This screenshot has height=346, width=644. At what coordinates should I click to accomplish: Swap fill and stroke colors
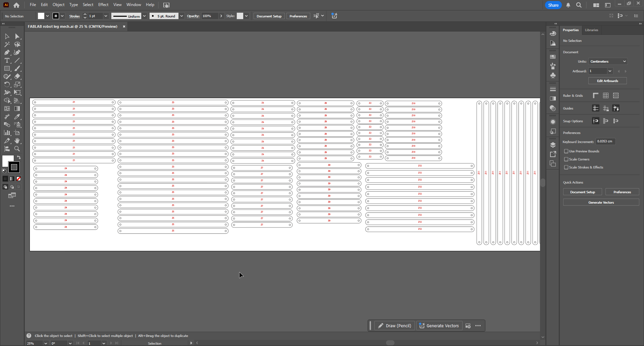pyautogui.click(x=19, y=157)
